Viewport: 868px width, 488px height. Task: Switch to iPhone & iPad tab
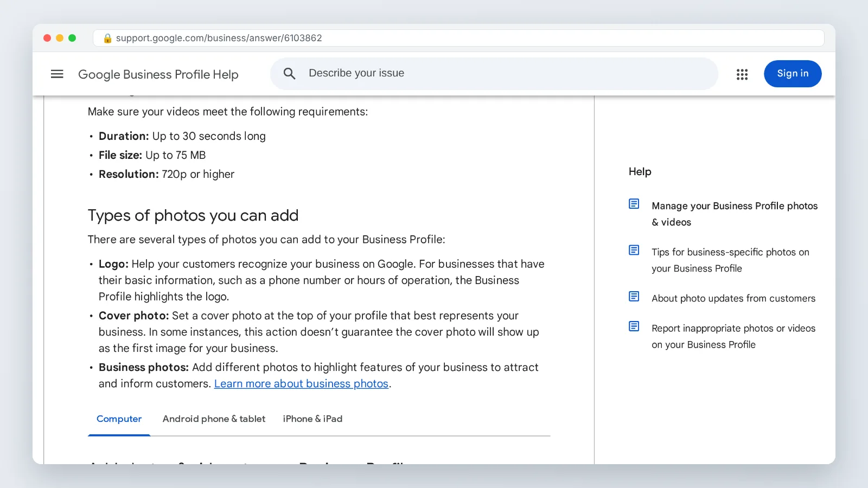[x=312, y=419]
